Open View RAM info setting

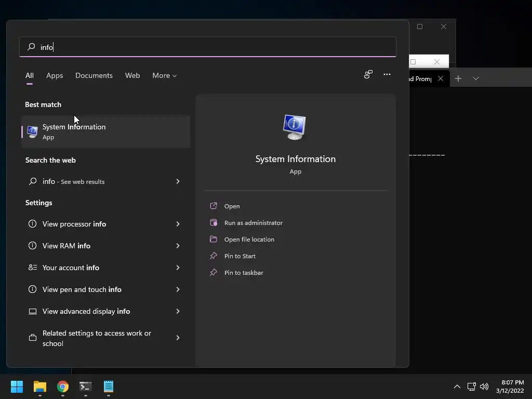[x=105, y=246]
